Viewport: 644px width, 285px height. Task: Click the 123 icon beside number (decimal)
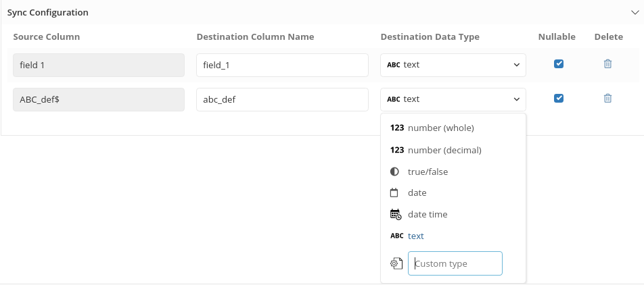coord(396,150)
